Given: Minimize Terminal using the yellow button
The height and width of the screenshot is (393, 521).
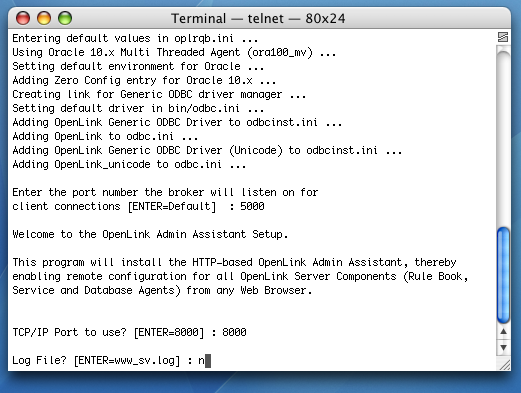Looking at the screenshot, I should coord(44,18).
